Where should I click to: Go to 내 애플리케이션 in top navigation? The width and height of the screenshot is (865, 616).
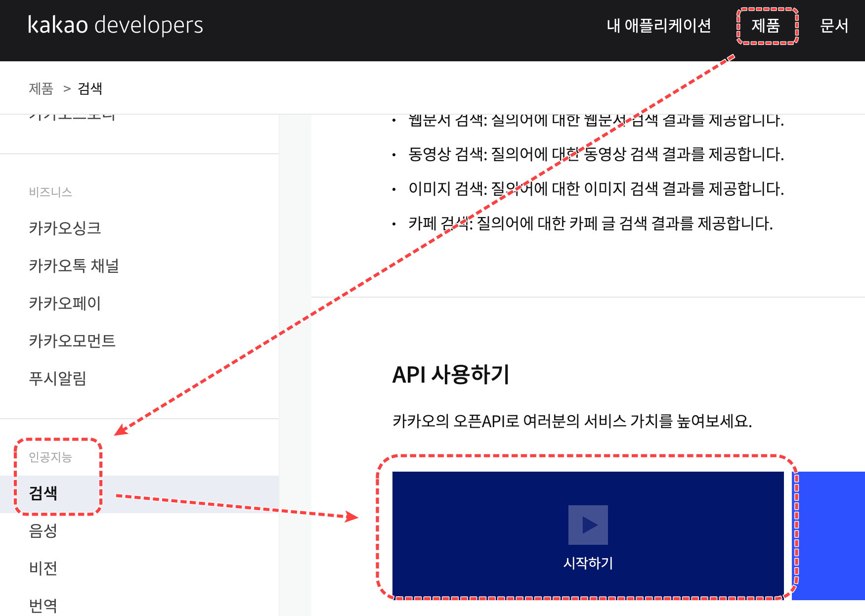[658, 25]
